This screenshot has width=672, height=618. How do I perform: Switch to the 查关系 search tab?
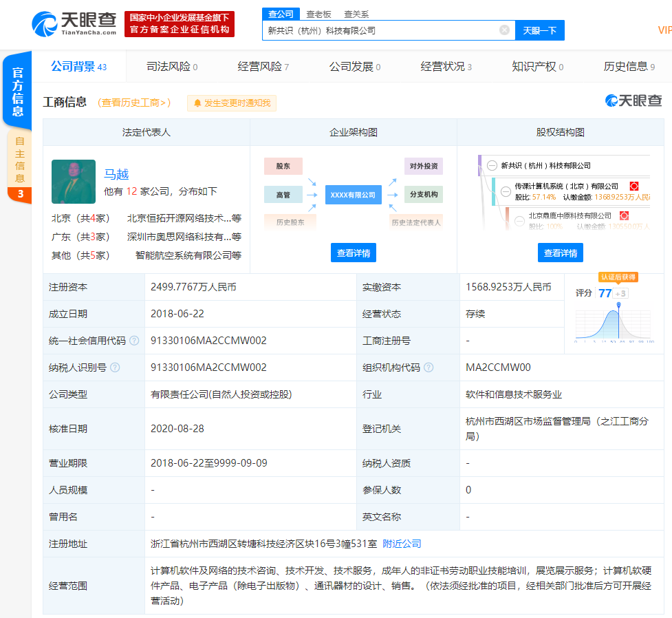tap(356, 14)
